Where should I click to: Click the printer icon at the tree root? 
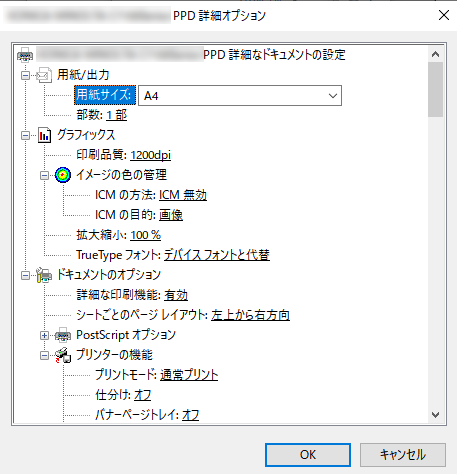(x=25, y=55)
